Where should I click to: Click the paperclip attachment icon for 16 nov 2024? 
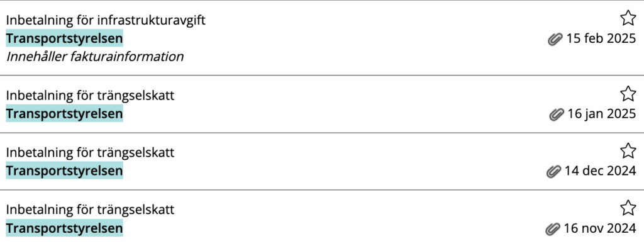[553, 228]
